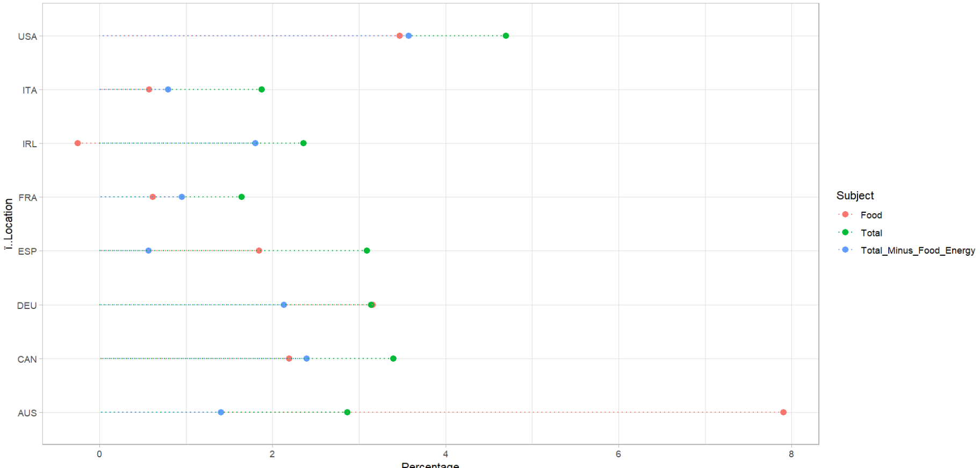980x468 pixels.
Task: Select the red Food point for USA
Action: 399,36
